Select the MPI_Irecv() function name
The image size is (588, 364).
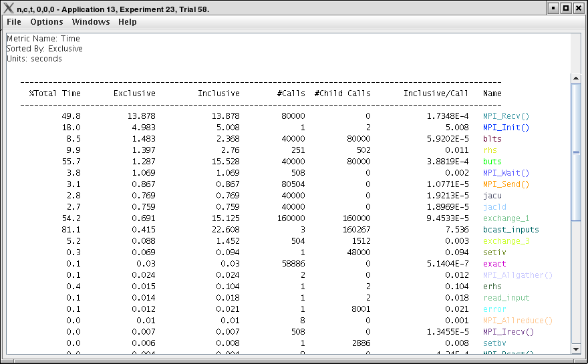click(508, 332)
